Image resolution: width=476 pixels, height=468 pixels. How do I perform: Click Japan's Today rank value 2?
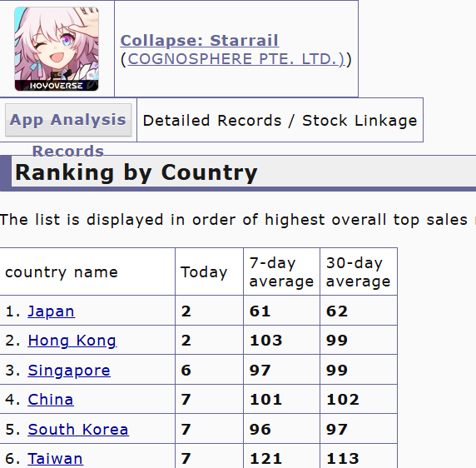tap(186, 311)
